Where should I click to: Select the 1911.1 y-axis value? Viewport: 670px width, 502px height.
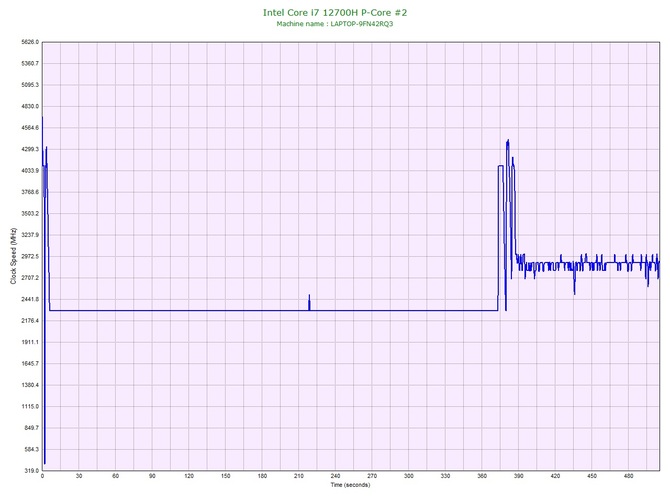pos(30,342)
